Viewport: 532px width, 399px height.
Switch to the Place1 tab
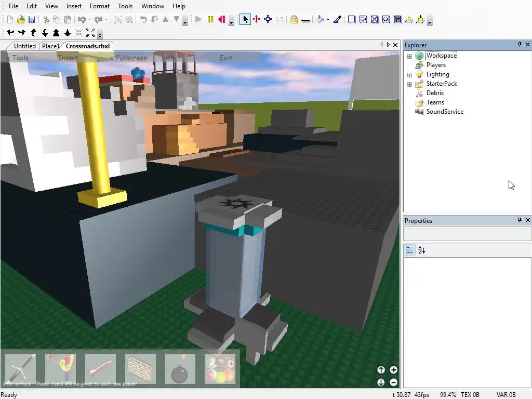(50, 46)
